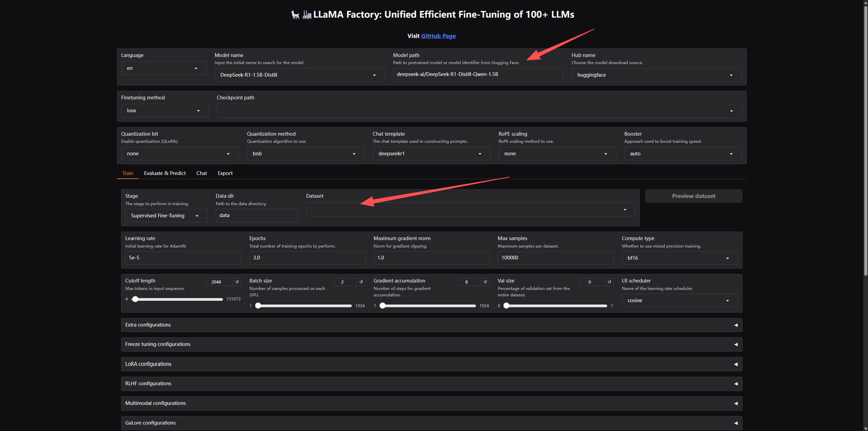Open Finetuning method dropdown showing lora
This screenshot has height=431, width=868.
tap(165, 111)
